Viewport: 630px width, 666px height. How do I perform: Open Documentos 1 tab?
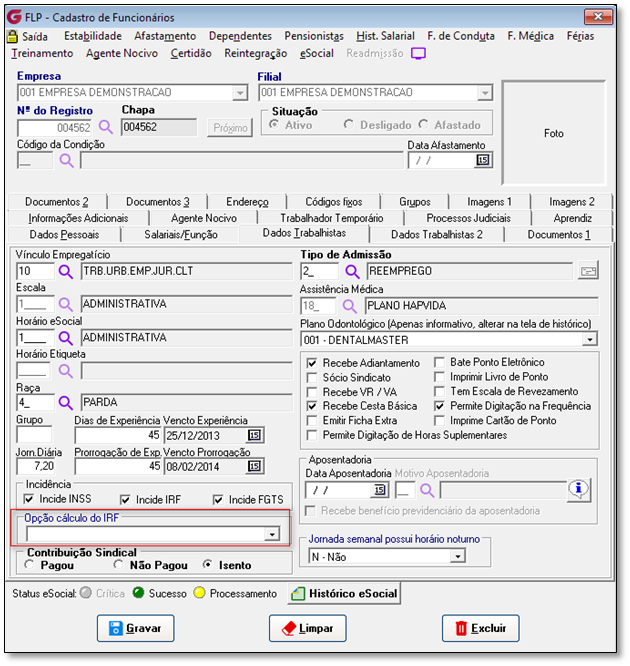[559, 234]
